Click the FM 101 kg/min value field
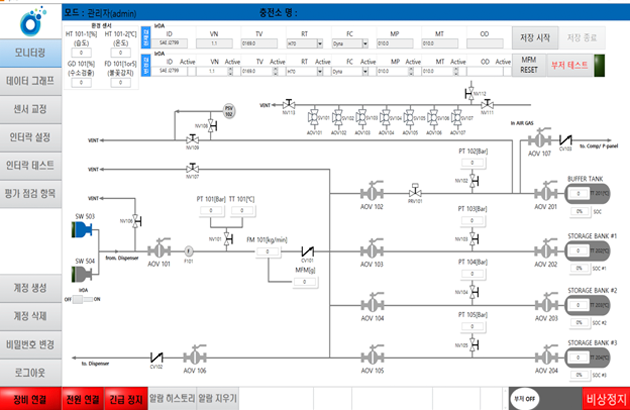Image resolution: width=630 pixels, height=410 pixels. point(268,252)
